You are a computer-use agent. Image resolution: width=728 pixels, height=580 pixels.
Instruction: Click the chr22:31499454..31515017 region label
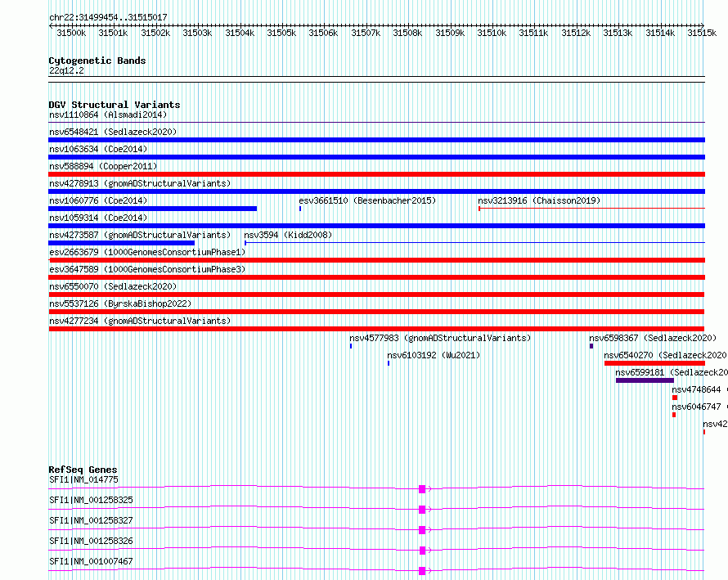point(108,17)
